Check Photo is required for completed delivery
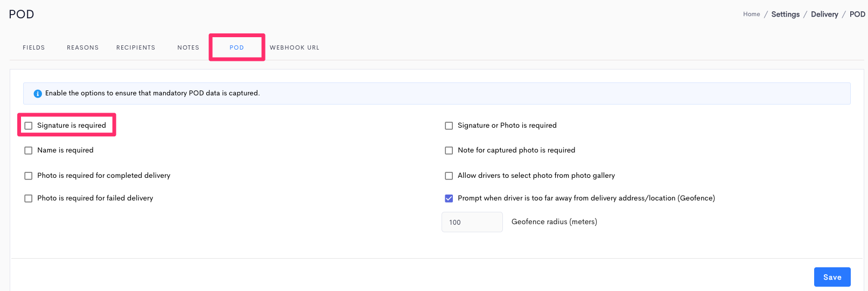Image resolution: width=868 pixels, height=291 pixels. pyautogui.click(x=29, y=176)
